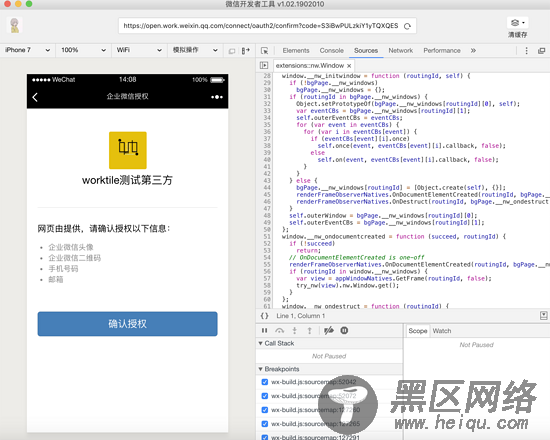Switch to the Elements tab
The width and height of the screenshot is (550, 440).
[296, 51]
